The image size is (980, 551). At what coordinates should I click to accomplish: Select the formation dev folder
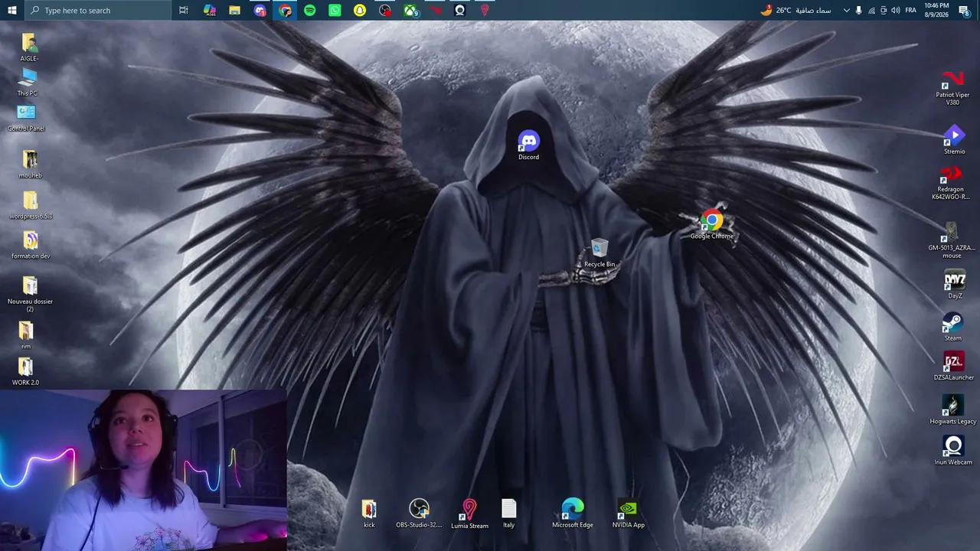(x=31, y=246)
